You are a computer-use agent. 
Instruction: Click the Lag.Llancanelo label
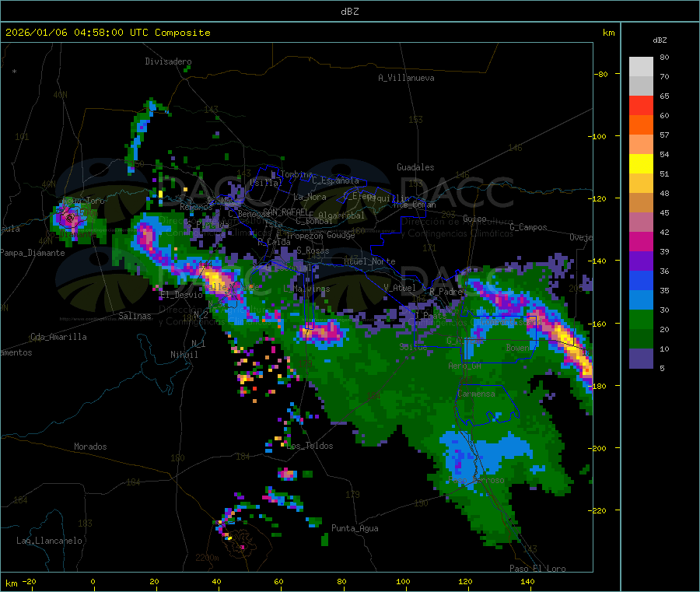(x=49, y=541)
